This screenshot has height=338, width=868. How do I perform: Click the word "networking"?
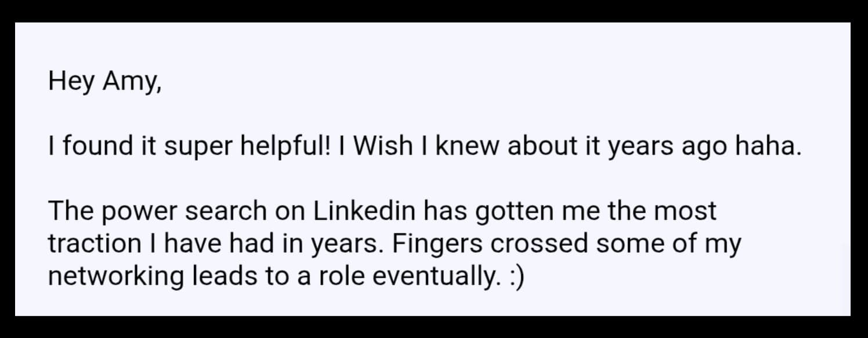pos(116,276)
